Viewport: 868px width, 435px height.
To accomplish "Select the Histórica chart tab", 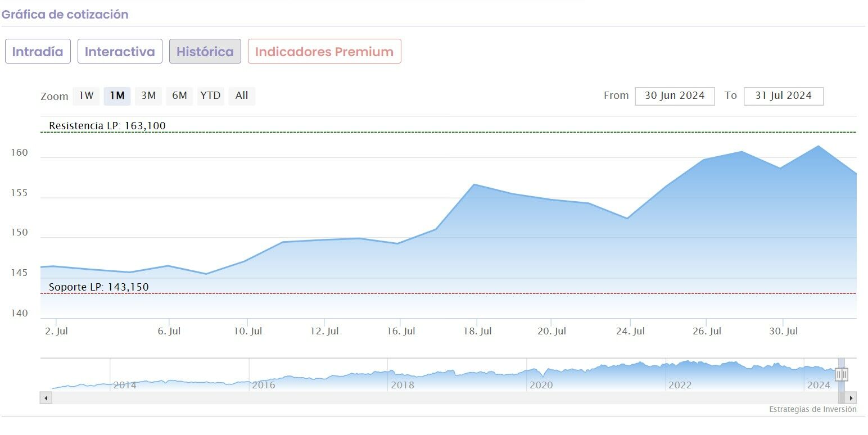I will (x=205, y=51).
